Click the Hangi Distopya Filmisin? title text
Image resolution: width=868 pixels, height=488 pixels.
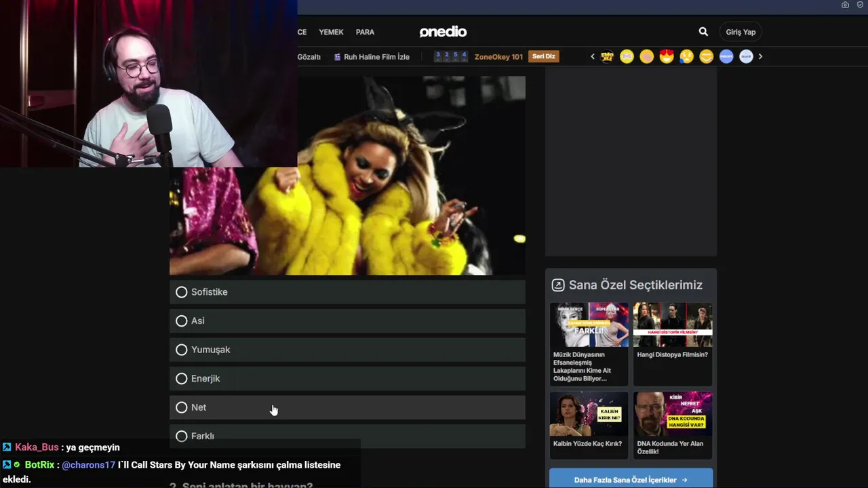coord(672,354)
